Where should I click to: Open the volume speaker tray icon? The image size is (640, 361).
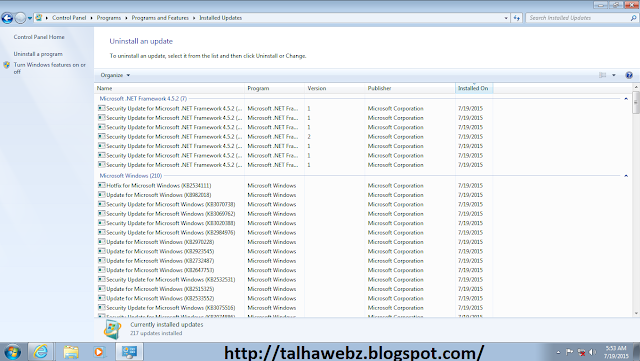(593, 352)
